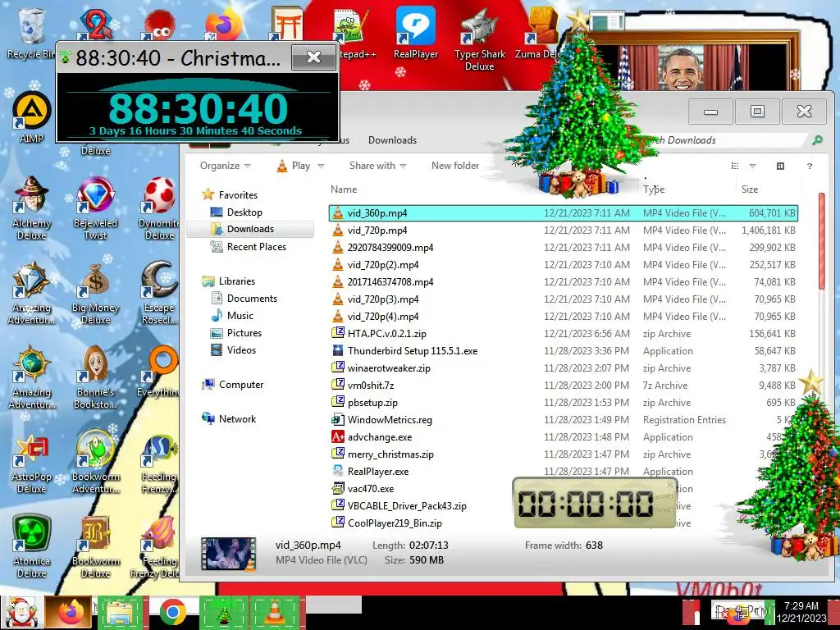Launch the Bejeweled Twist desktop shortcut
Image resolution: width=840 pixels, height=630 pixels.
[95, 208]
